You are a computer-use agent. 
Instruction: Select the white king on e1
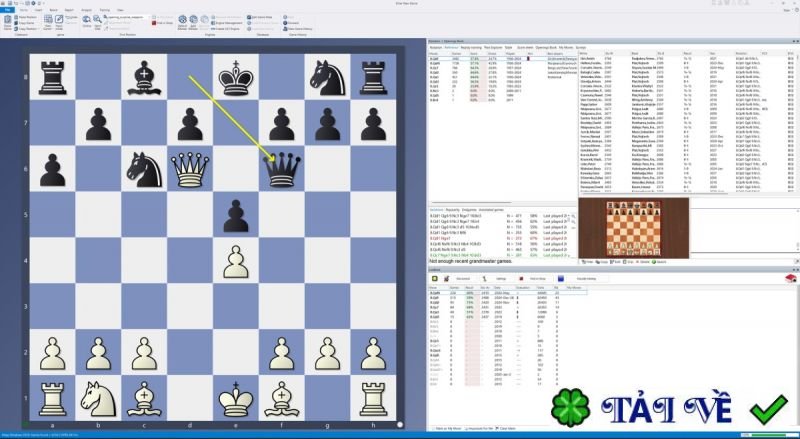coord(236,398)
